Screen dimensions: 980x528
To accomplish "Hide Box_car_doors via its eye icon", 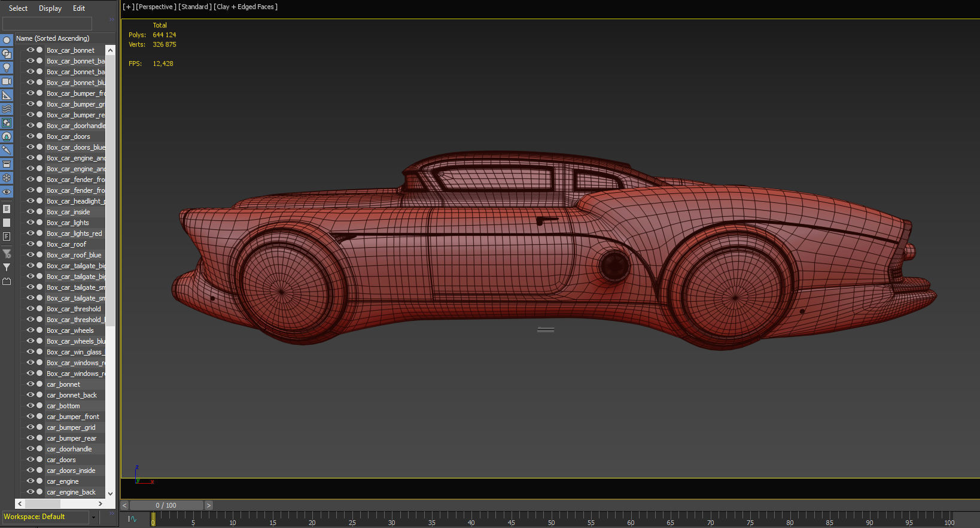I will point(31,136).
